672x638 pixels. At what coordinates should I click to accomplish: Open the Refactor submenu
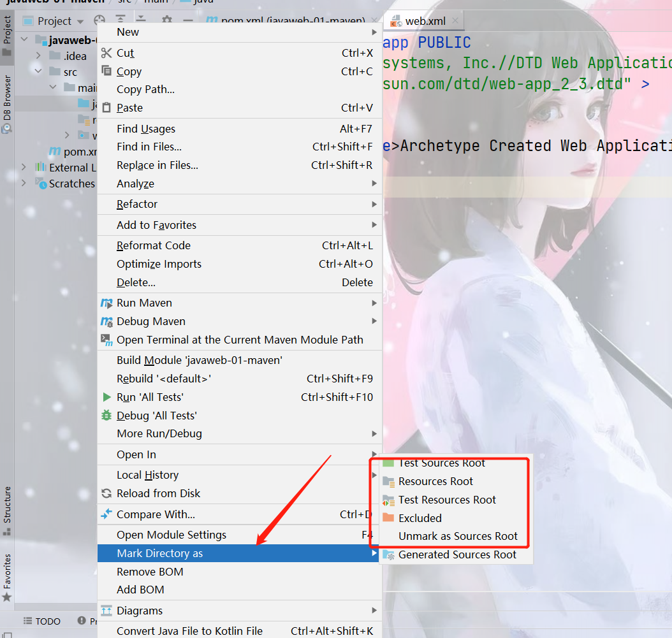tap(239, 204)
